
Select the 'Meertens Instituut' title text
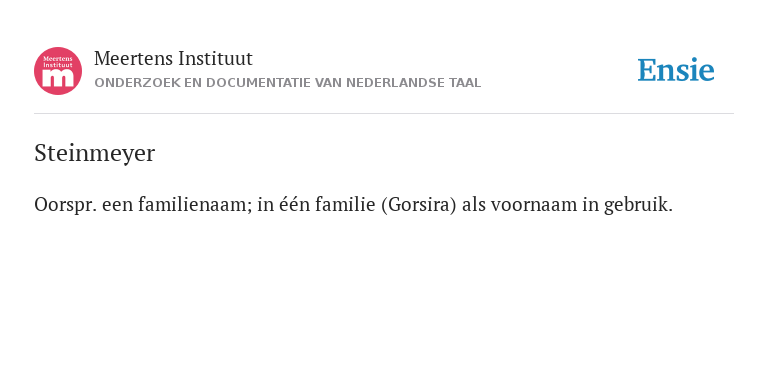[173, 59]
